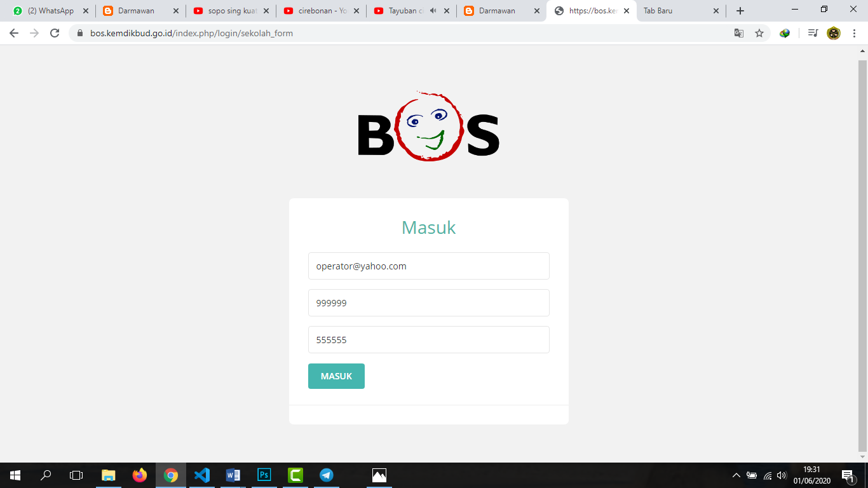This screenshot has width=868, height=488.
Task: Click the taskbar search magnifier
Action: [x=46, y=475]
